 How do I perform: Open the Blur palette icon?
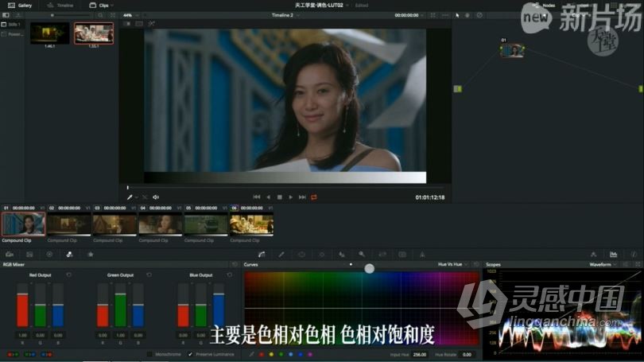[x=342, y=255]
